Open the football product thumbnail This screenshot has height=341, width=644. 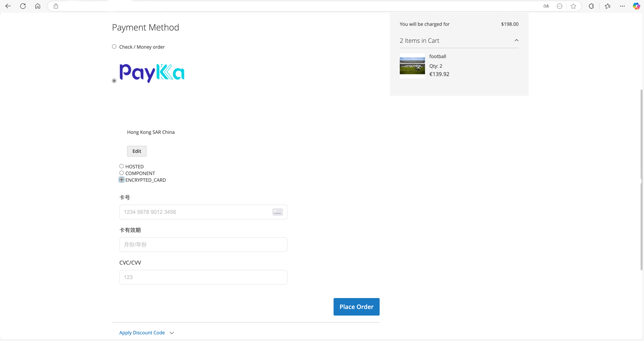(412, 66)
